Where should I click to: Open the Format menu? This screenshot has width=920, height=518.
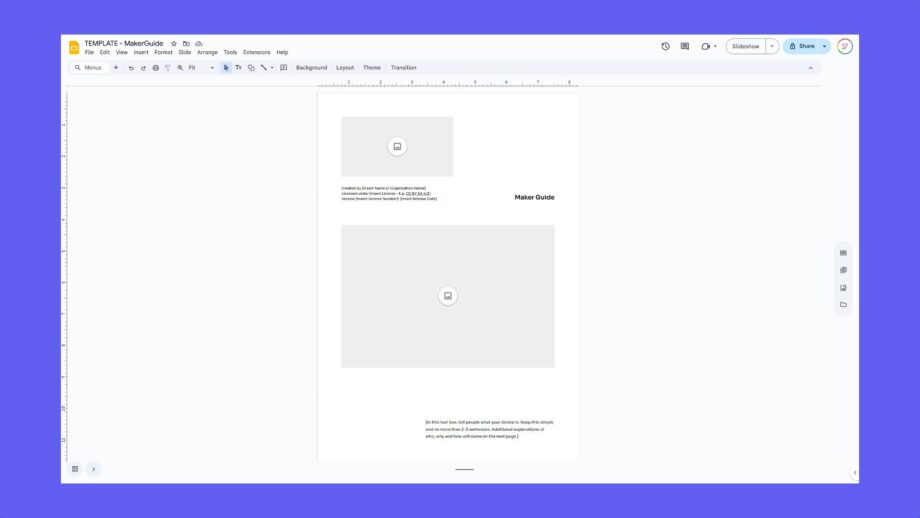coord(163,52)
